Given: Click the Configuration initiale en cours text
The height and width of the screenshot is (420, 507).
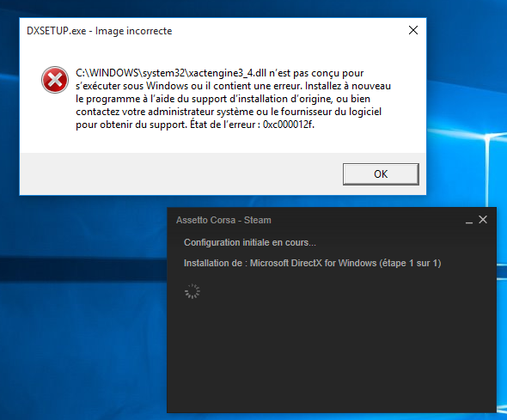Looking at the screenshot, I should click(x=249, y=242).
